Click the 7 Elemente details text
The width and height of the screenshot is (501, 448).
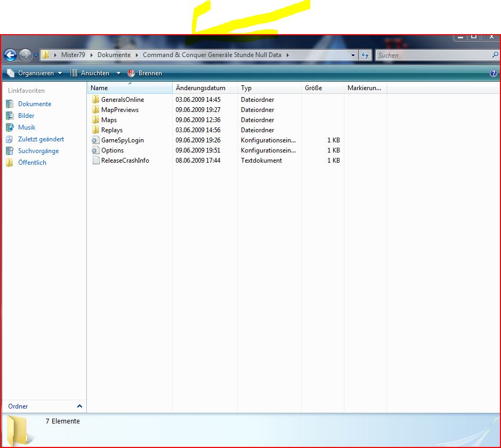click(63, 421)
